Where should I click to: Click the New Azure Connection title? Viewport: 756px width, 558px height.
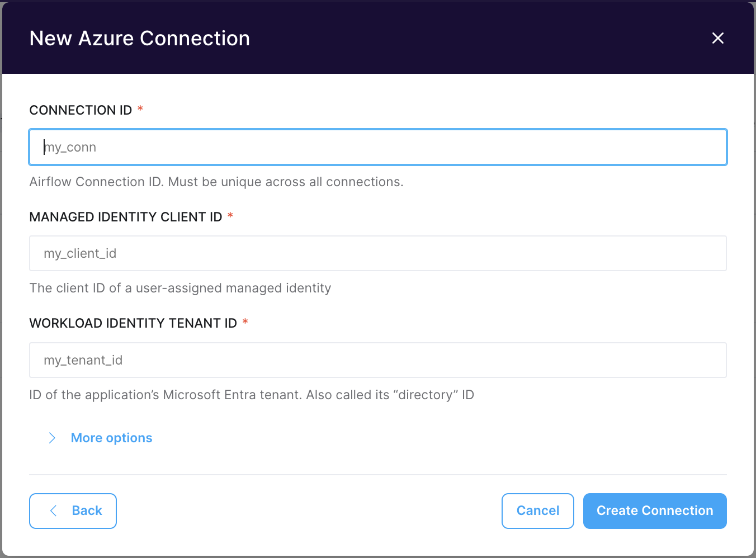tap(140, 39)
